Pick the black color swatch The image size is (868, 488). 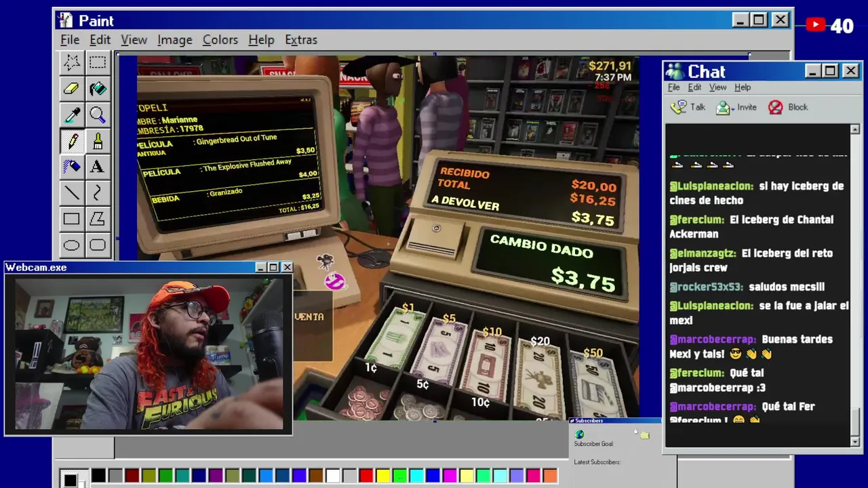[x=99, y=476]
